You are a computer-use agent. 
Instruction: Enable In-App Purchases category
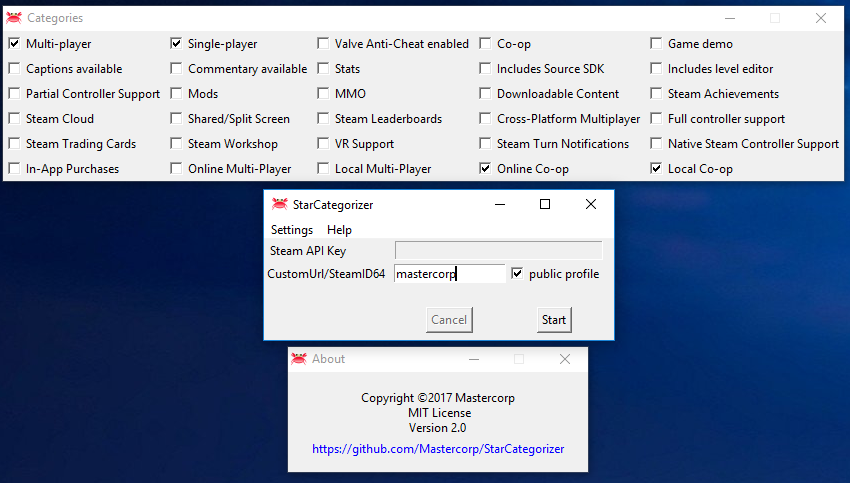(x=15, y=168)
